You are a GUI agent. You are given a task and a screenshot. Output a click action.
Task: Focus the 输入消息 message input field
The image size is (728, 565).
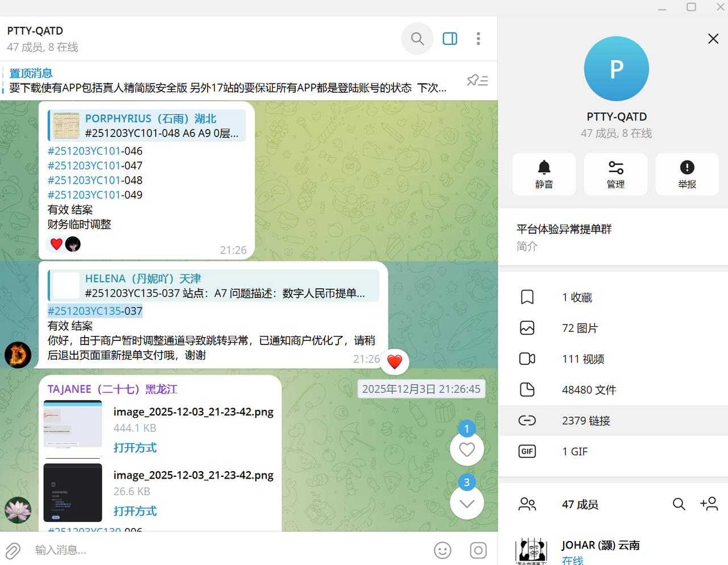(227, 550)
